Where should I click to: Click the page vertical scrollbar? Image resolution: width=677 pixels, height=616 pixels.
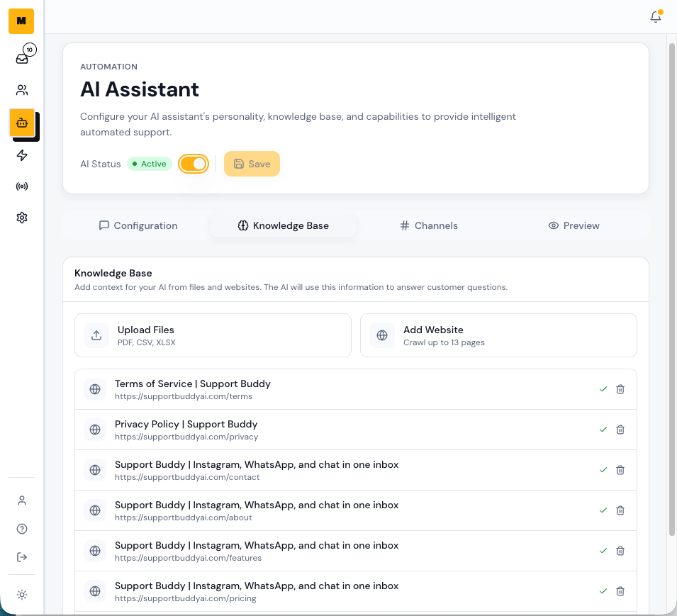click(672, 289)
